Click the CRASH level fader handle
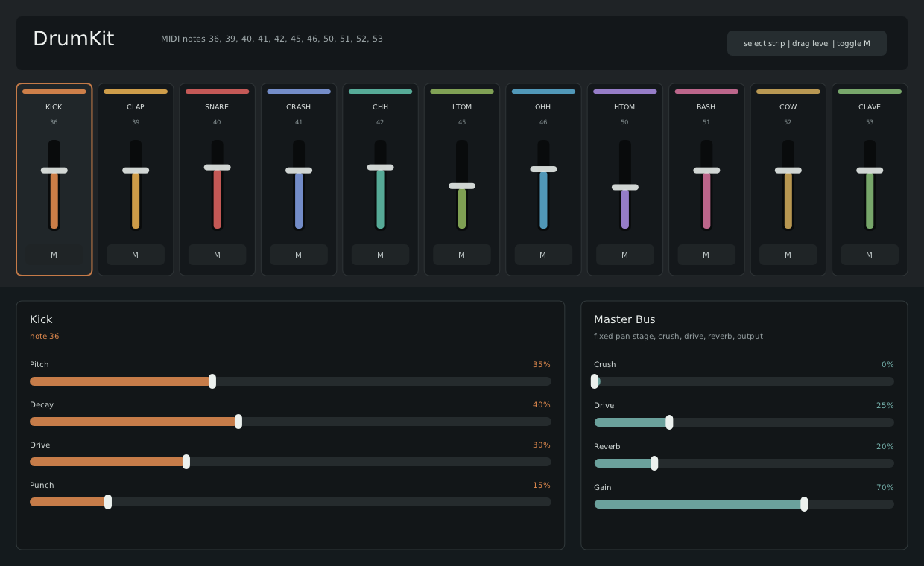Image resolution: width=924 pixels, height=566 pixels. (x=299, y=171)
